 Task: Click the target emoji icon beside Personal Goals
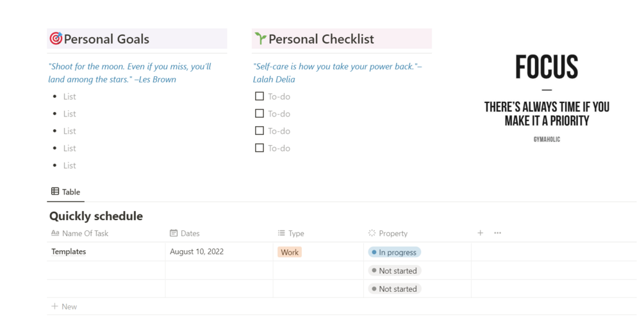56,38
